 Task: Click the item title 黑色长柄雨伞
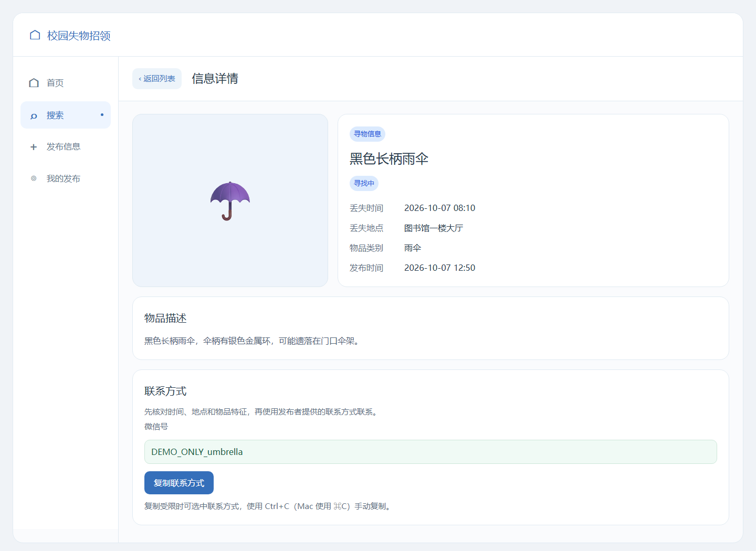[x=389, y=159]
